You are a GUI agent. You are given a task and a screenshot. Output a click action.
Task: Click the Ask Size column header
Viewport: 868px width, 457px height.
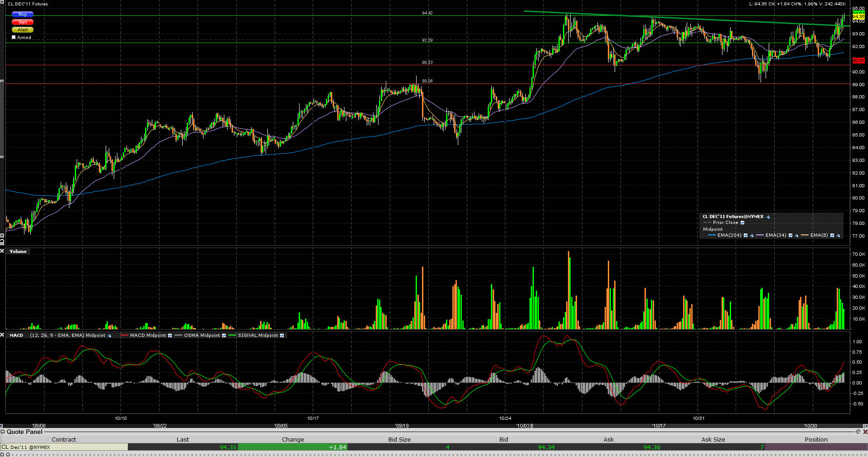click(x=713, y=439)
